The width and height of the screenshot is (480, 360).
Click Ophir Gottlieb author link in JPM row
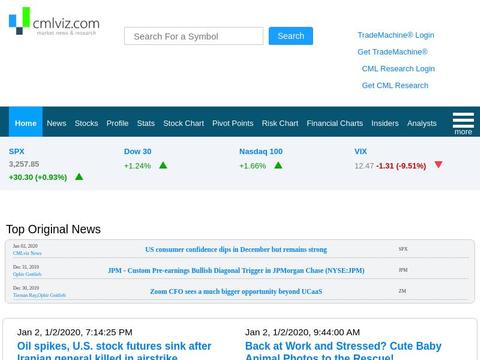click(x=27, y=274)
